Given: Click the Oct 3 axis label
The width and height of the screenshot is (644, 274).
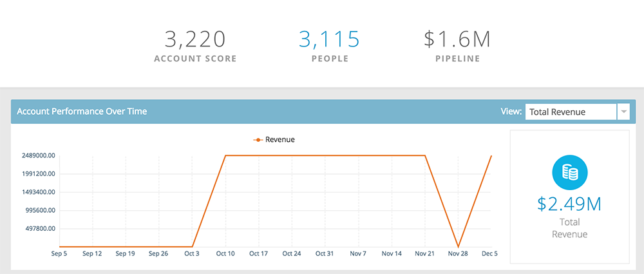Looking at the screenshot, I should (x=192, y=254).
